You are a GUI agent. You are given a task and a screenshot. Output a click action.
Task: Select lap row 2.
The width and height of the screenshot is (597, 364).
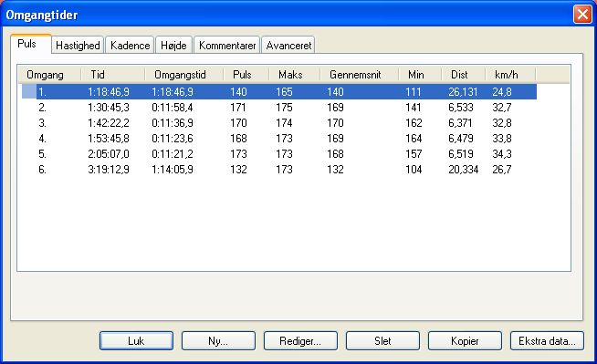(279, 108)
